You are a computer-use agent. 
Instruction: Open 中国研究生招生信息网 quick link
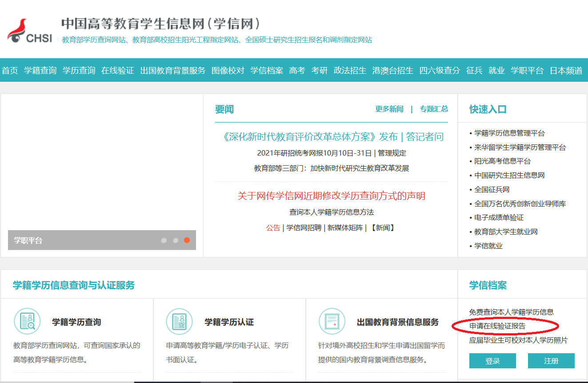click(509, 175)
